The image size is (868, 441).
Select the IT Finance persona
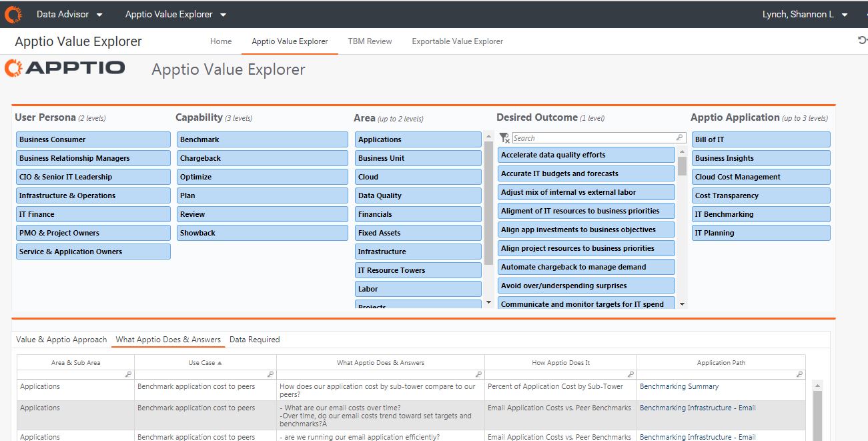93,214
